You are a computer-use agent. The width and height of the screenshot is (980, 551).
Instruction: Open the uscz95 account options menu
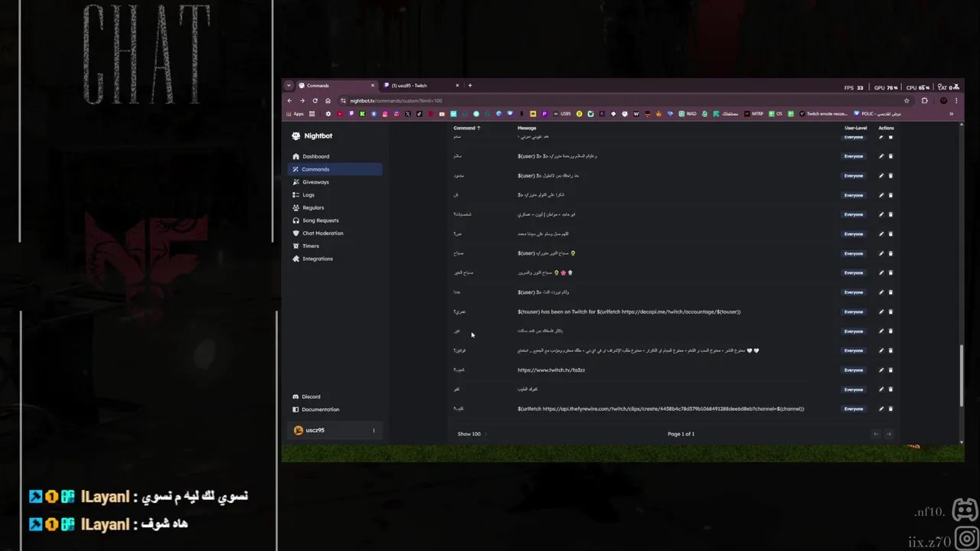pyautogui.click(x=374, y=430)
